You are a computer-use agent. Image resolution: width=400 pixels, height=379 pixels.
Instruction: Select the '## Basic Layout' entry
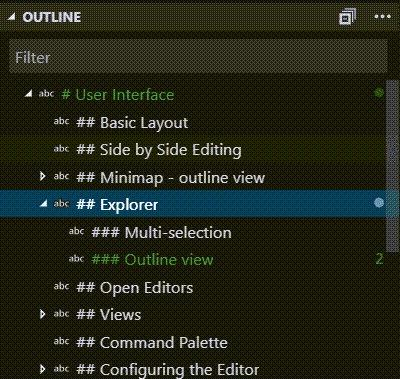click(132, 123)
